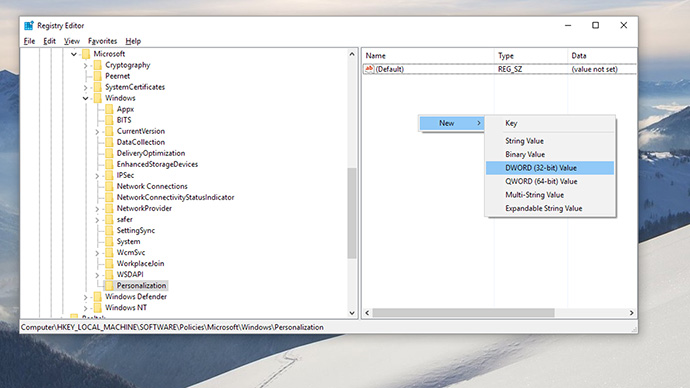Image resolution: width=690 pixels, height=388 pixels.
Task: Click the DeliveryOptimization folder icon
Action: click(x=110, y=153)
